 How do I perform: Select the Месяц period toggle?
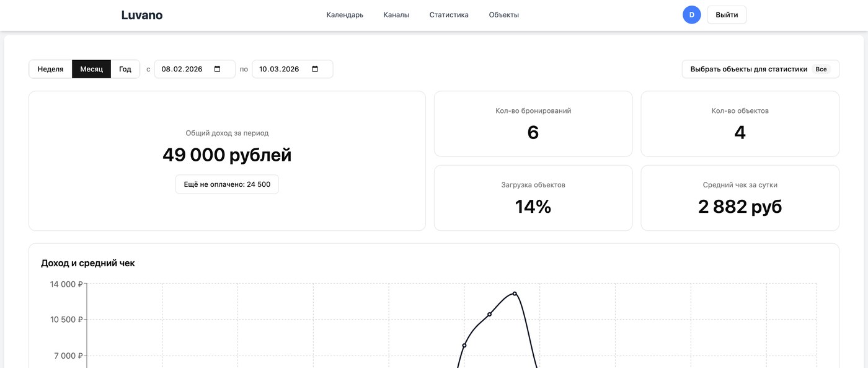point(92,69)
